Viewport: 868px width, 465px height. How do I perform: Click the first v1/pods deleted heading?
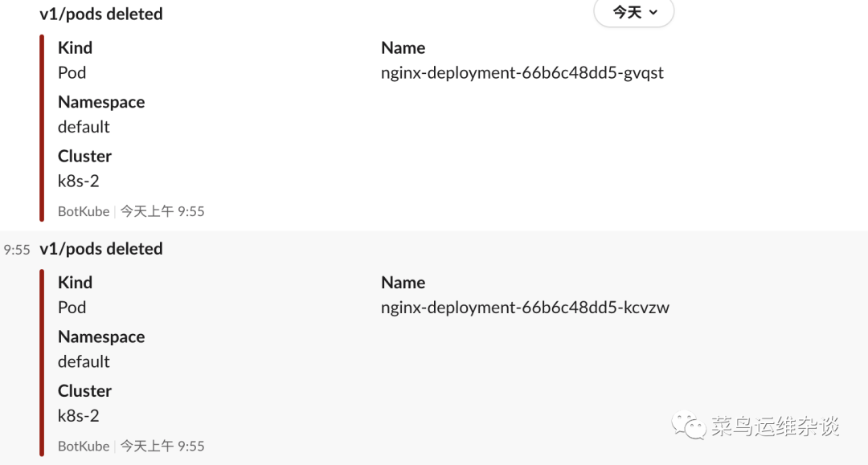101,14
